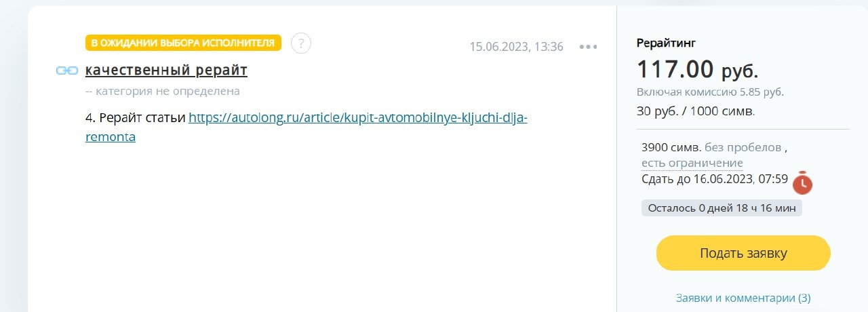Viewport: 868px width, 312px height.
Task: Click the Сдать до 16.06.2023 deadline text
Action: click(715, 179)
